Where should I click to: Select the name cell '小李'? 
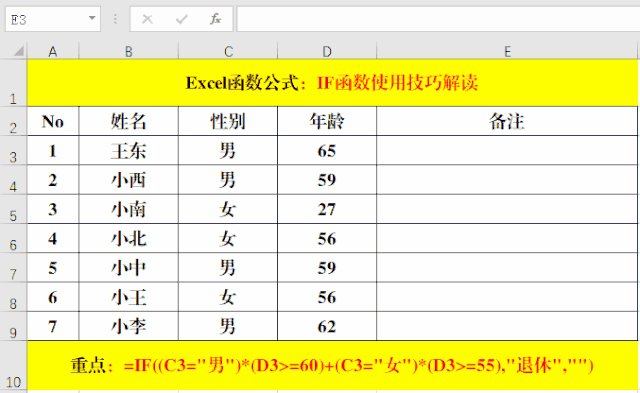129,326
